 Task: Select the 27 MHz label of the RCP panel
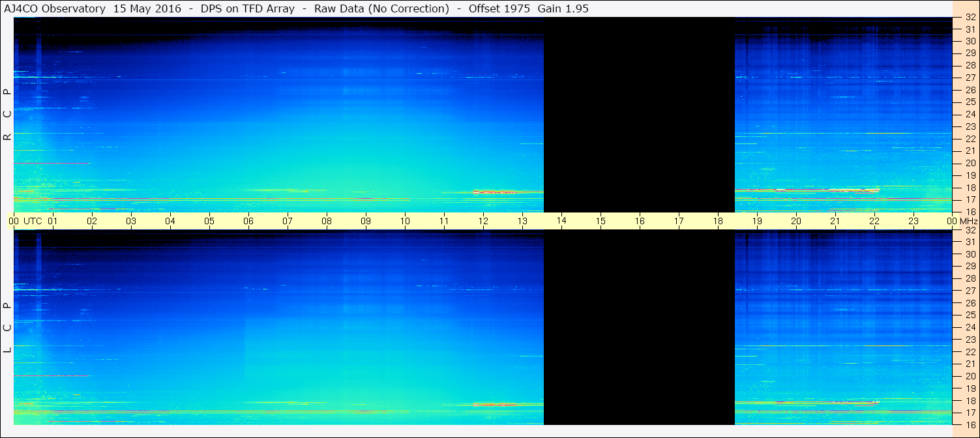pyautogui.click(x=970, y=78)
